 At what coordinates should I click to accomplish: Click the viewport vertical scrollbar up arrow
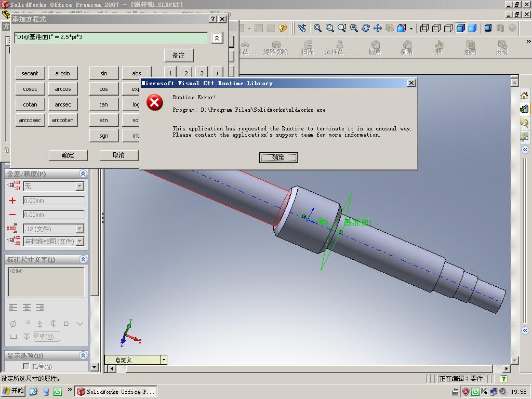(515, 83)
